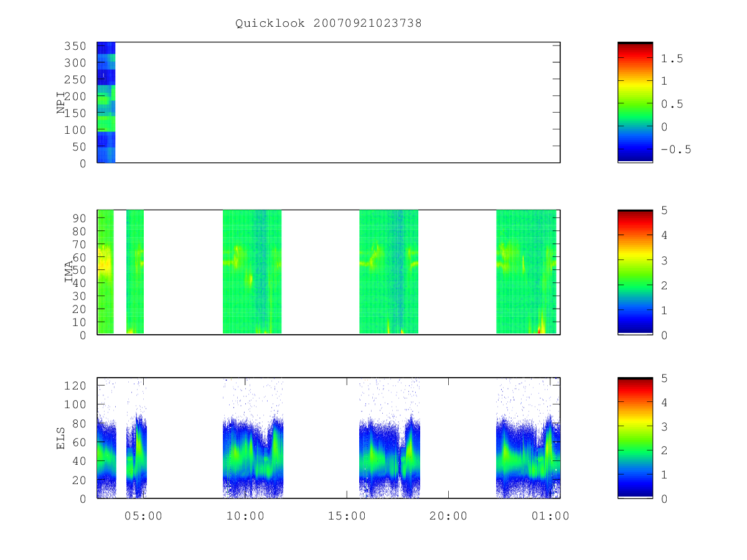Click the IMA data segment starting after 15:00
The width and height of the screenshot is (747, 560).
coord(388,272)
